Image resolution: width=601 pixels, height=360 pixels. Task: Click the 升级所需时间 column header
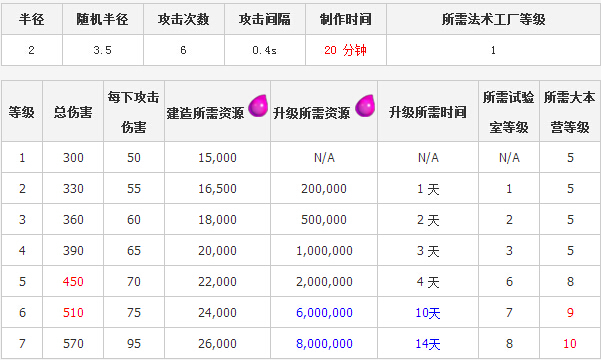428,112
